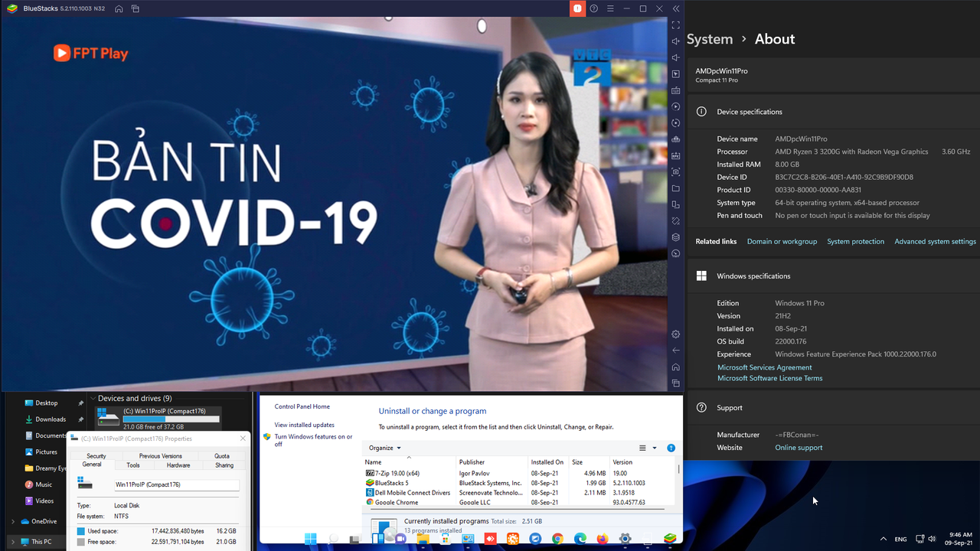Open the Online support website link
This screenshot has width=980, height=551.
799,448
